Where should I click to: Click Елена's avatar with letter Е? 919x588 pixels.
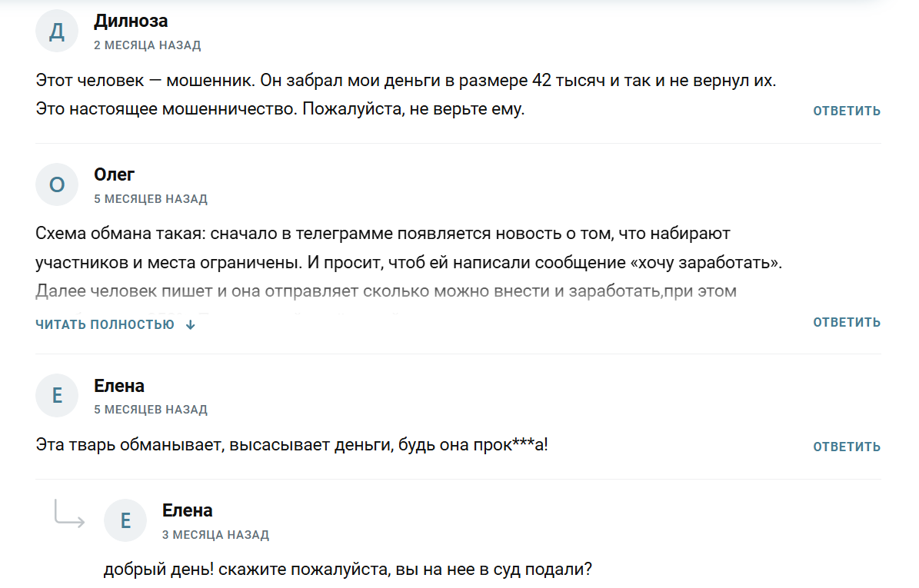pos(56,395)
